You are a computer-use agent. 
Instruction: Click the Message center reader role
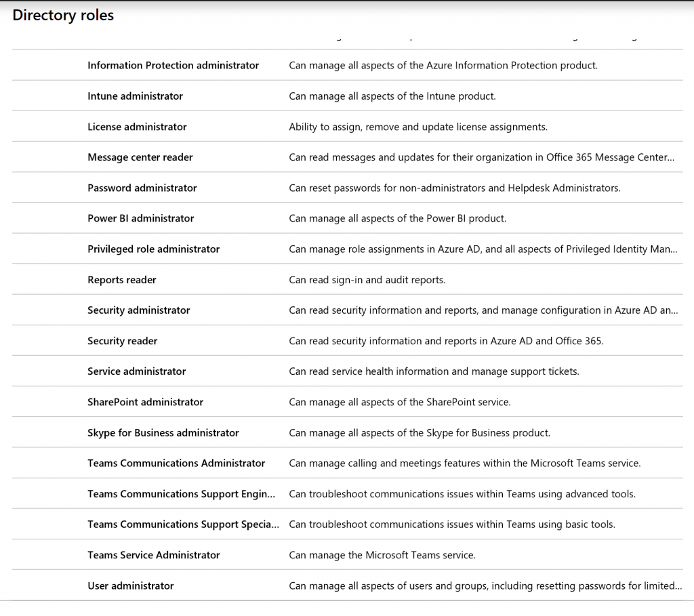pyautogui.click(x=140, y=157)
